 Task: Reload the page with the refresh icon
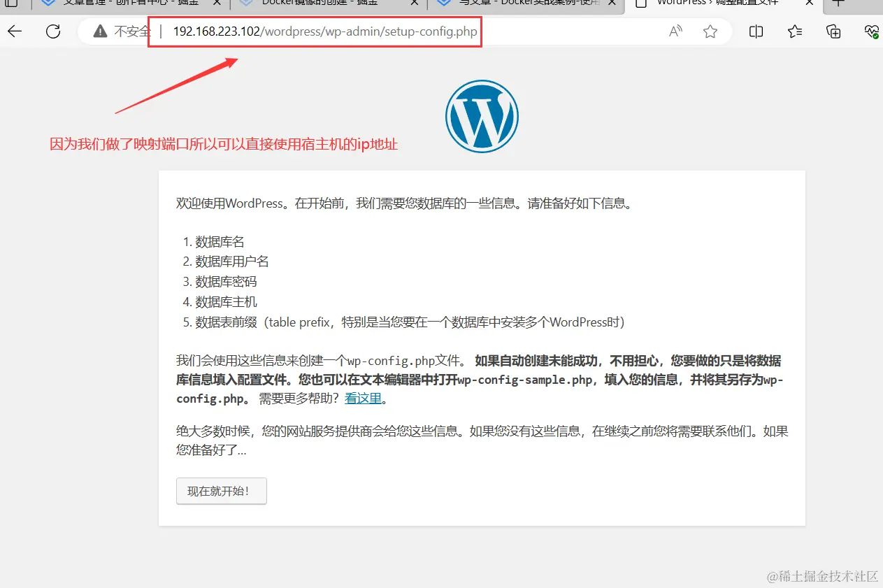(53, 31)
